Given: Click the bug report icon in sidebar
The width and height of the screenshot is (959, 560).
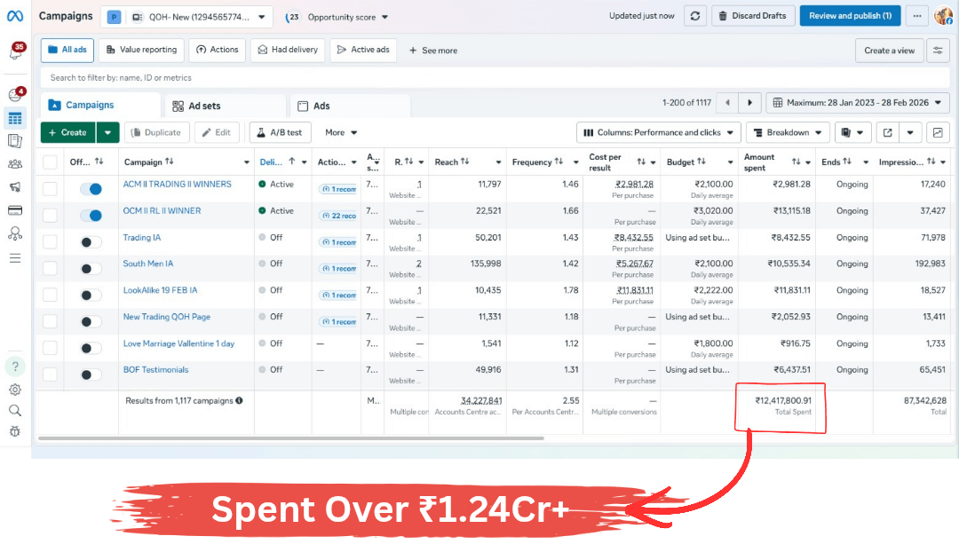Looking at the screenshot, I should (15, 431).
